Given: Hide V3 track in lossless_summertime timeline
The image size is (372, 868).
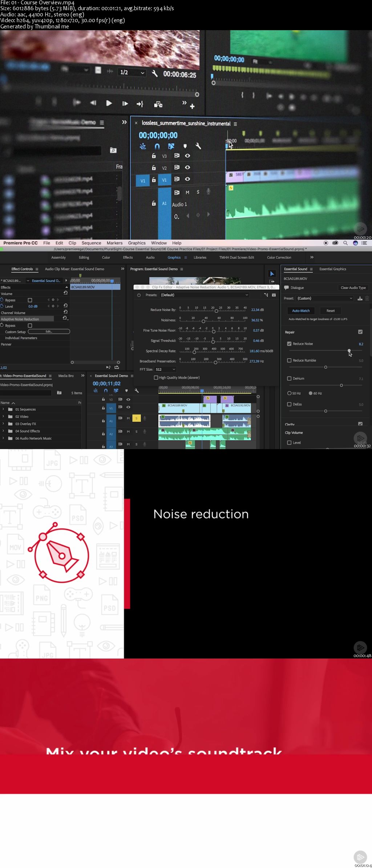Looking at the screenshot, I should [187, 156].
